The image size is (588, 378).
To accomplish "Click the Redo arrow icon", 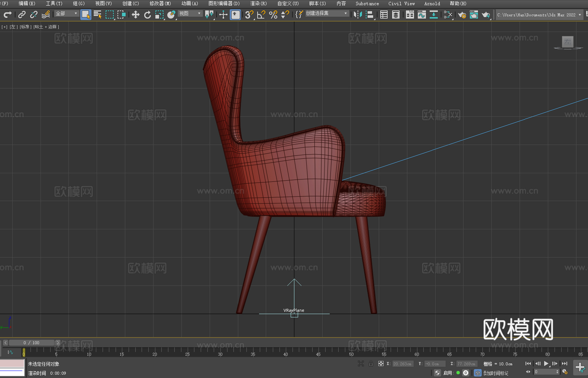I will click(x=7, y=14).
